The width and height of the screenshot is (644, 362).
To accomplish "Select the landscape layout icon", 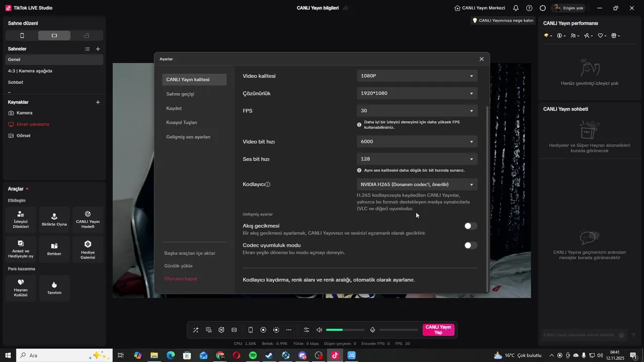I will pyautogui.click(x=54, y=36).
